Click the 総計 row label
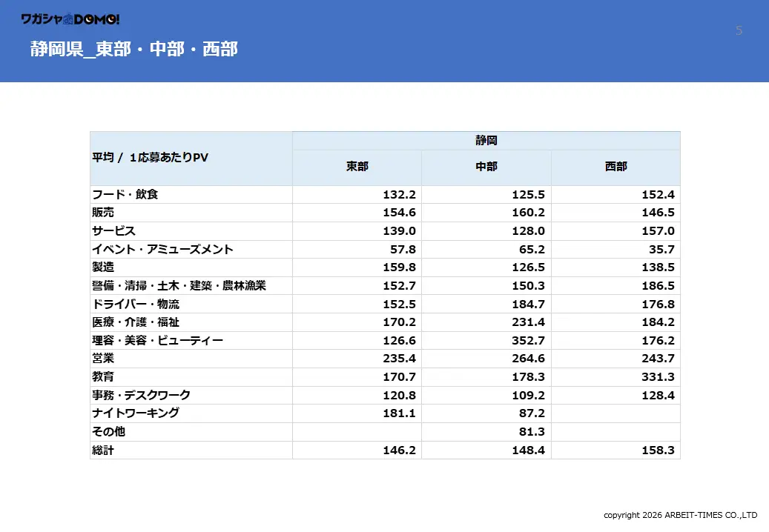 tap(103, 450)
